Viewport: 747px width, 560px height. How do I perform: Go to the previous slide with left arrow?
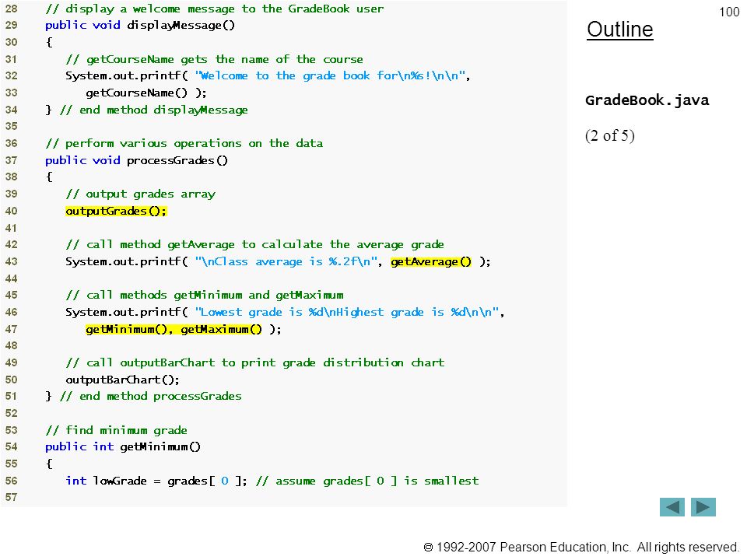(x=672, y=506)
